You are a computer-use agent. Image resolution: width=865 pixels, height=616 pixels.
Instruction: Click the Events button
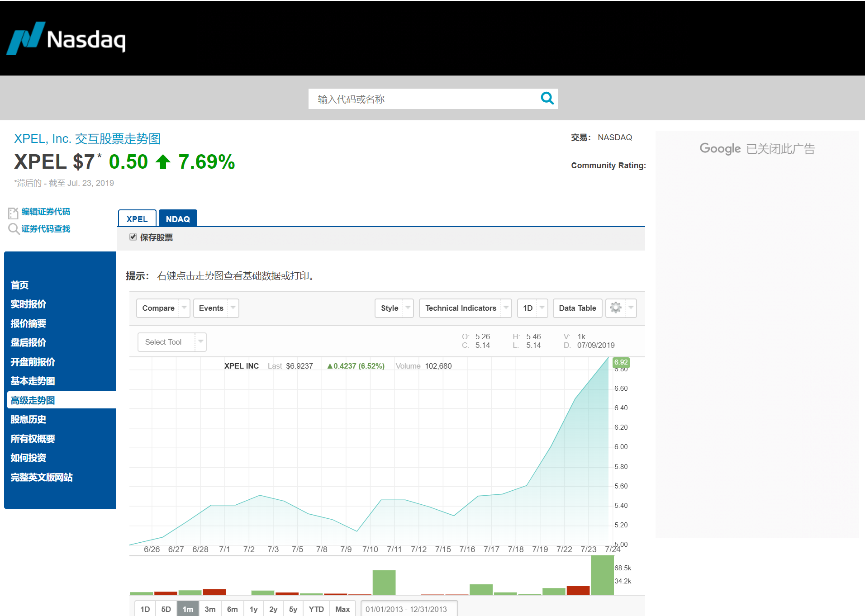211,308
